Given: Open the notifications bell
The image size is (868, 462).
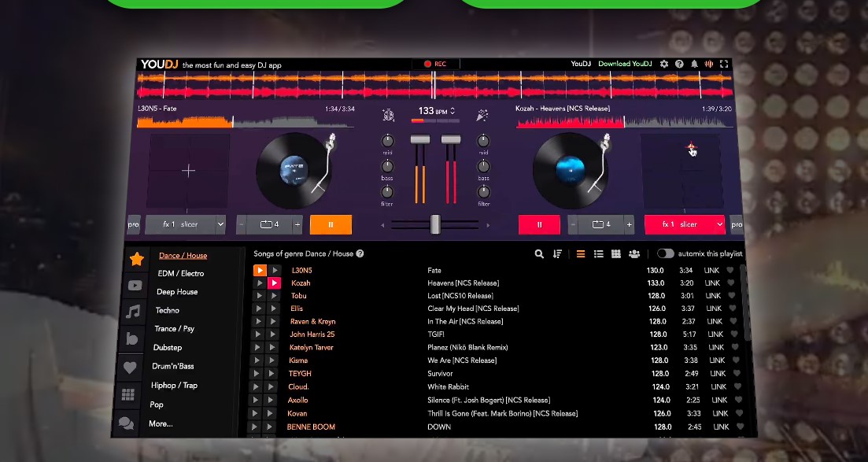Looking at the screenshot, I should (694, 65).
